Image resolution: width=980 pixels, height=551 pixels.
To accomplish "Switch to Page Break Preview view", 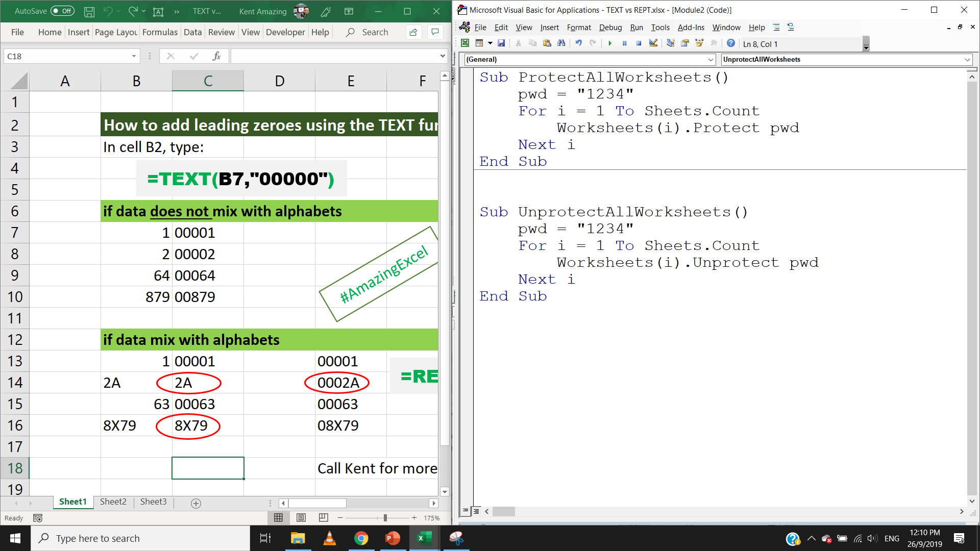I will coord(324,518).
